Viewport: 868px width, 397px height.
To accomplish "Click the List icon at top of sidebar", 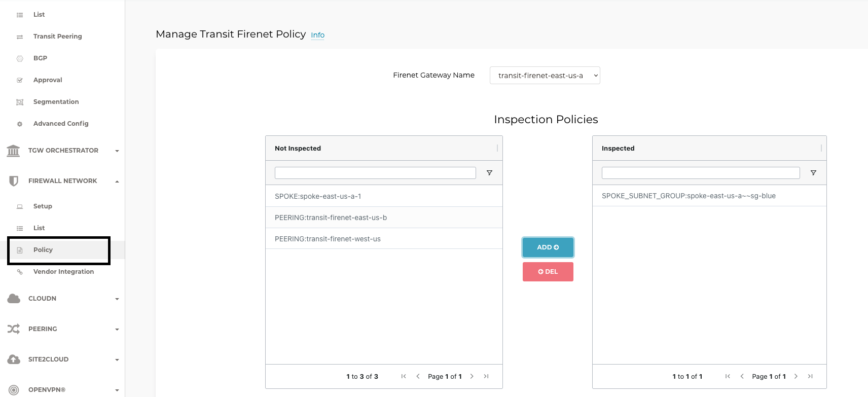I will [20, 15].
